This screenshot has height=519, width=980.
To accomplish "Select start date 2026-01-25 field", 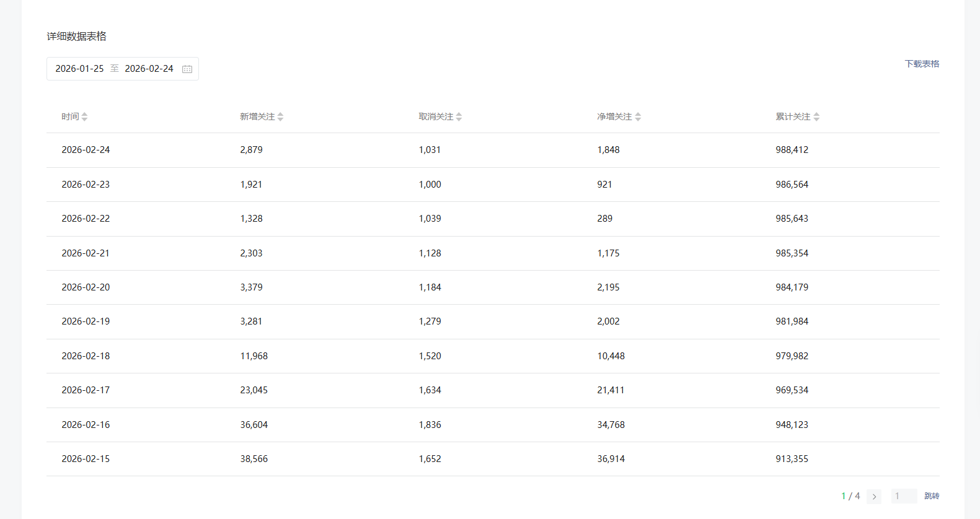I will tap(79, 69).
